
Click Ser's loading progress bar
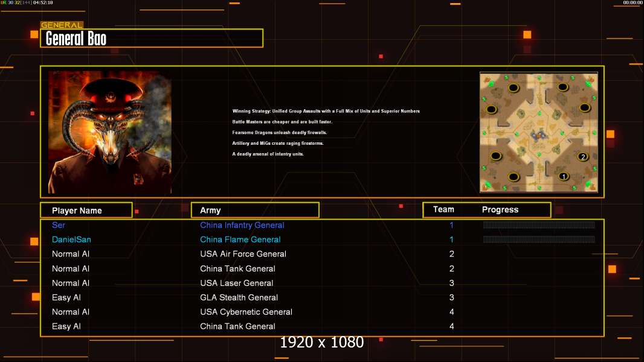point(539,225)
